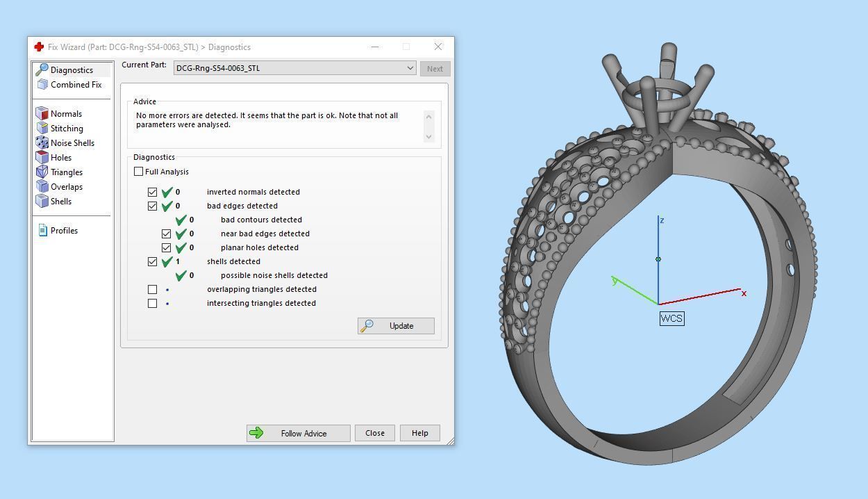
Task: Click green checkmark beside bad contours detected
Action: click(x=181, y=220)
